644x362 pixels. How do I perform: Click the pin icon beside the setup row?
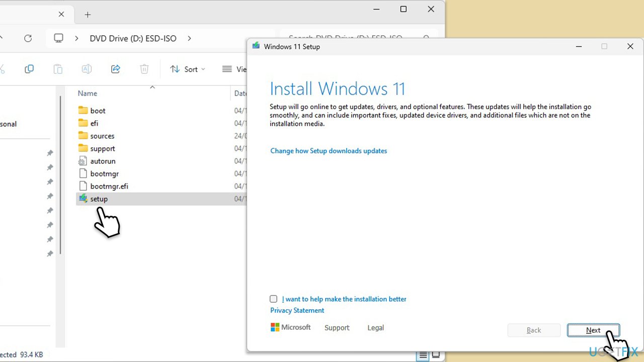50,196
